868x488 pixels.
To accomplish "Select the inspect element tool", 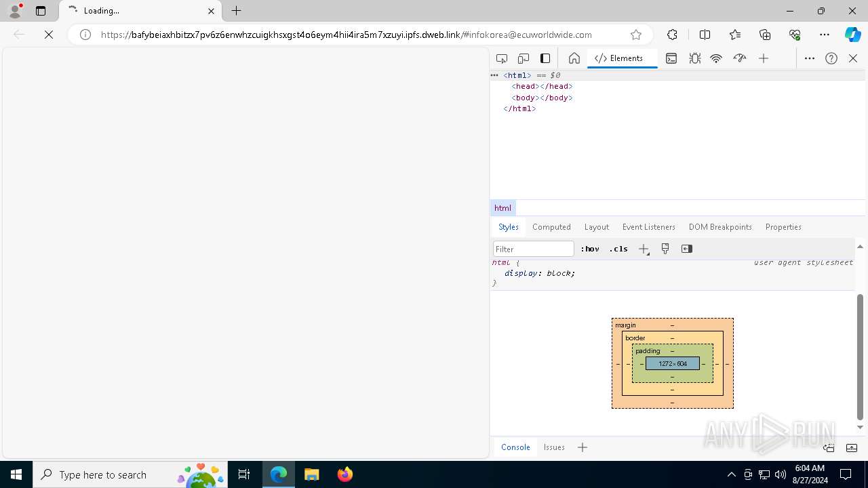I will pyautogui.click(x=502, y=58).
